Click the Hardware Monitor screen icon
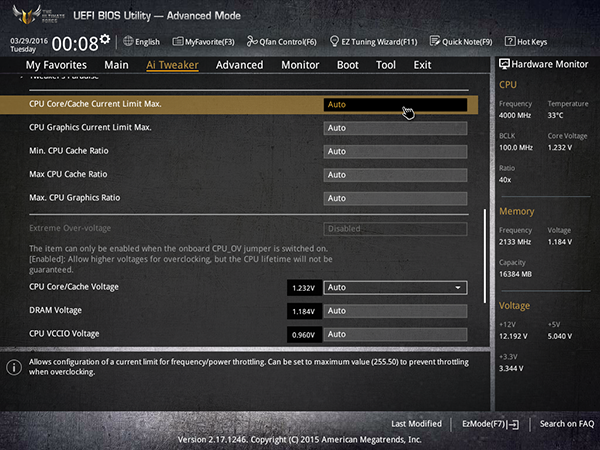This screenshot has height=450, width=600. tap(504, 64)
